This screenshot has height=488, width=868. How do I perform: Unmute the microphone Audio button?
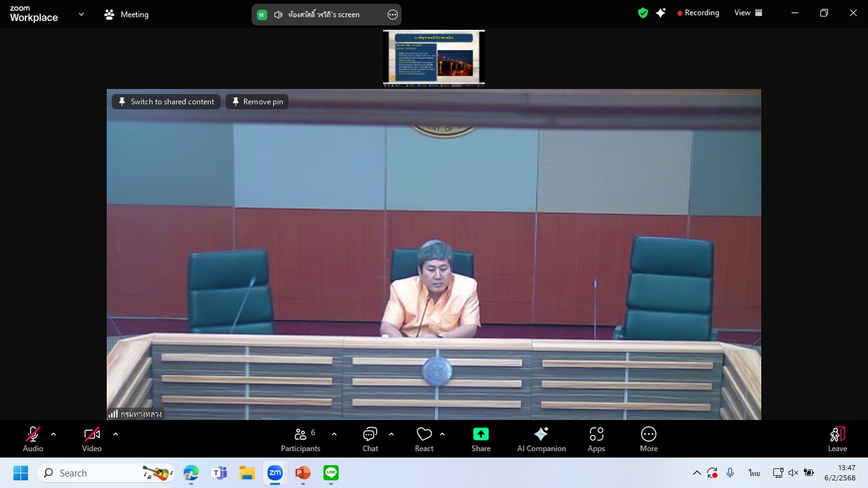point(33,439)
